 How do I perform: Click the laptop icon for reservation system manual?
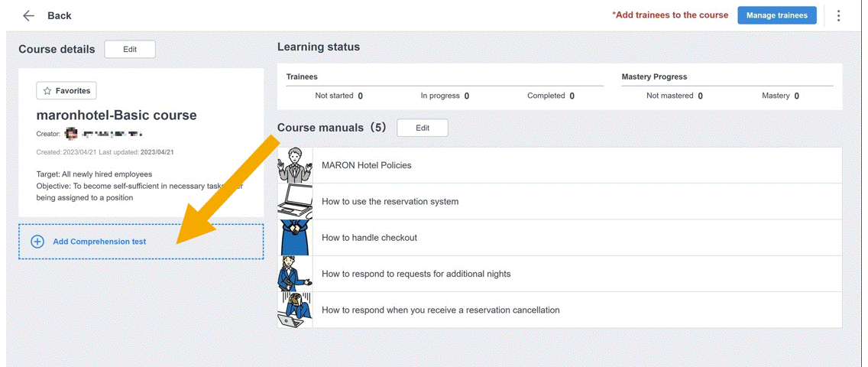click(x=295, y=202)
